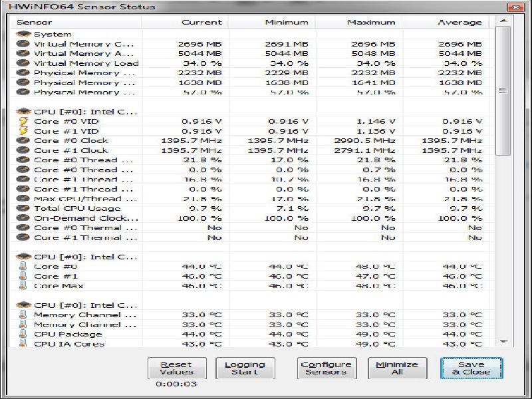This screenshot has width=532, height=399.
Task: Click the thermometer icon beside CPU IA Cores
Action: [x=23, y=343]
